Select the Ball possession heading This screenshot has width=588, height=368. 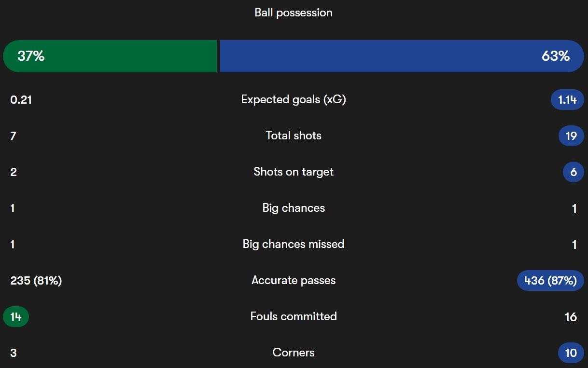pos(294,13)
